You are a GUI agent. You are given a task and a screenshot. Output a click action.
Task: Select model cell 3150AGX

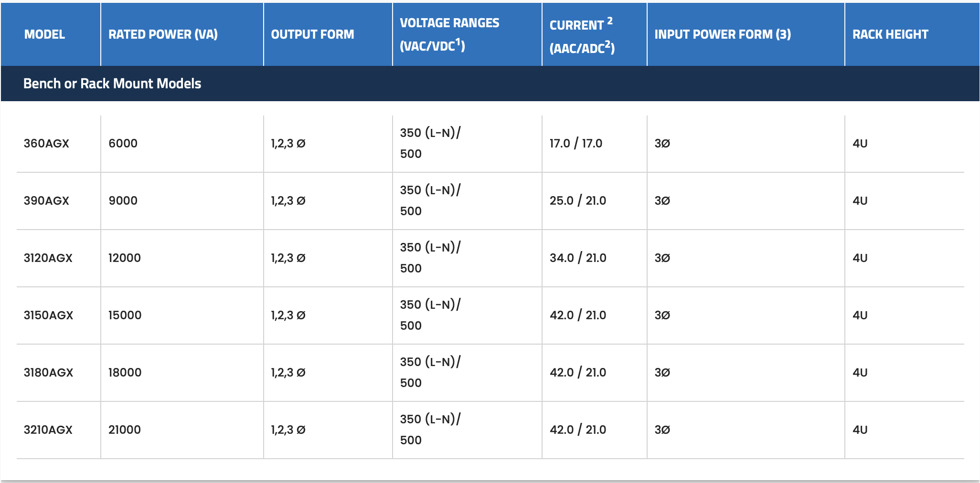[x=49, y=315]
